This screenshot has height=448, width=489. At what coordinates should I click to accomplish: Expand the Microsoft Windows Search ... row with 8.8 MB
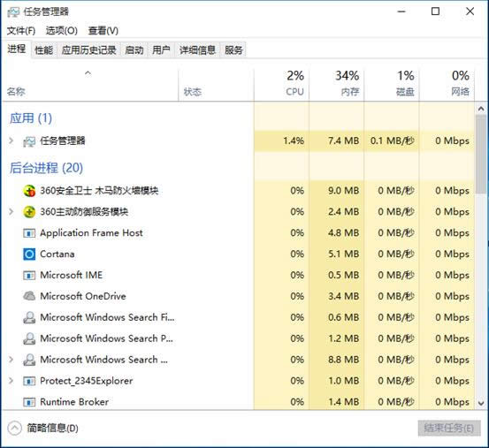click(11, 360)
